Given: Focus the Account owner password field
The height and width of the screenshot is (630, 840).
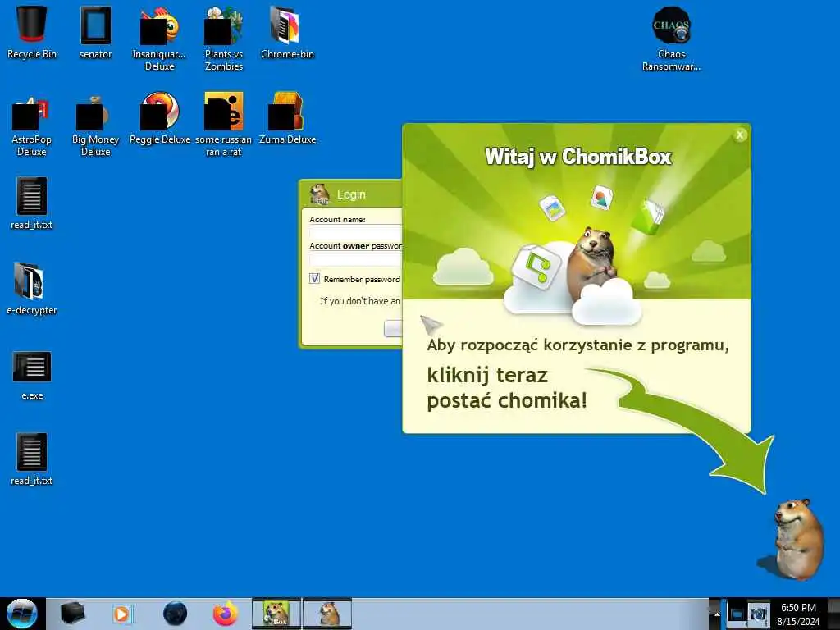Looking at the screenshot, I should pyautogui.click(x=356, y=259).
